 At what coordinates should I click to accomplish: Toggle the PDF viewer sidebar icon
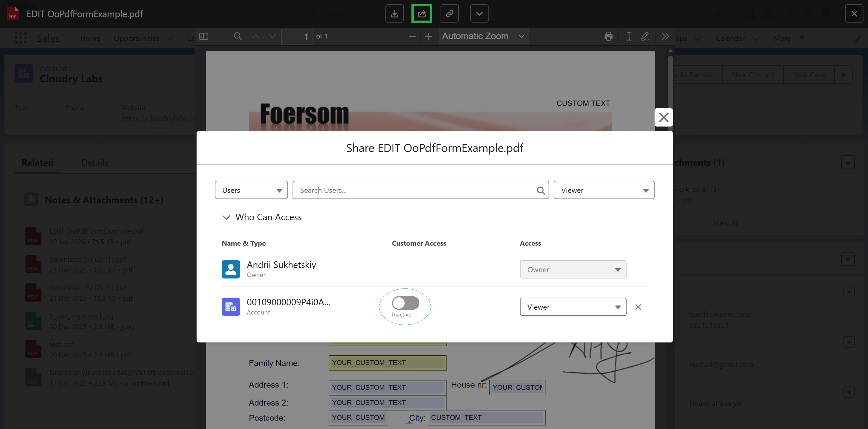(204, 36)
